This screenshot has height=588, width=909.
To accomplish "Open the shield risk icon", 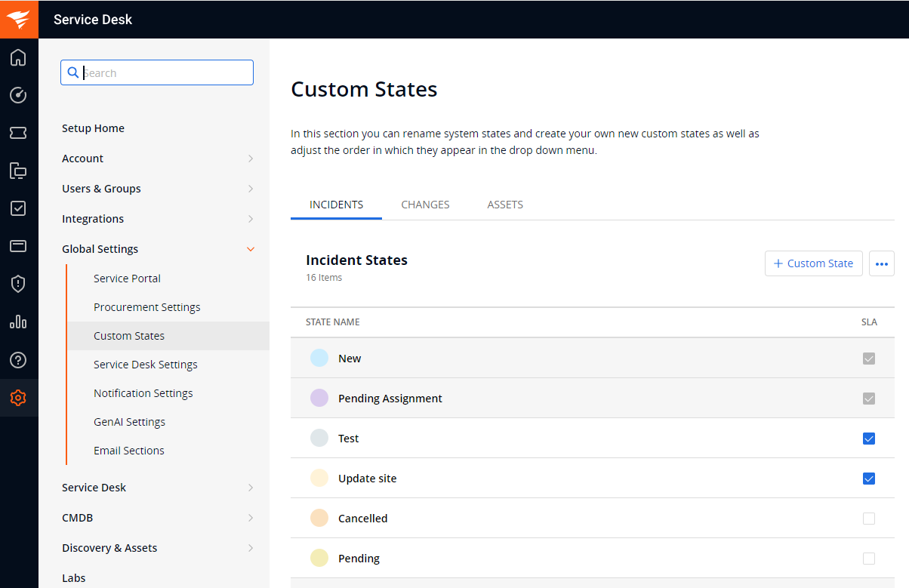I will point(18,284).
